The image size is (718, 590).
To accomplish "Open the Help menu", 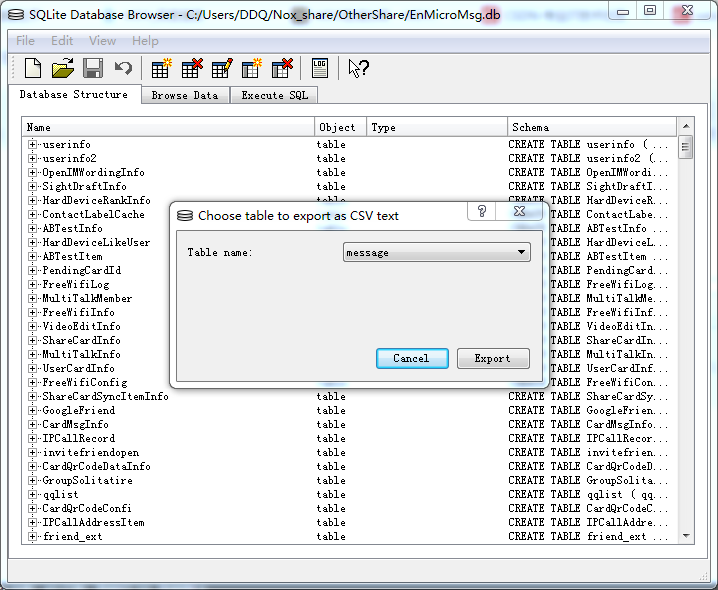I will tap(145, 41).
